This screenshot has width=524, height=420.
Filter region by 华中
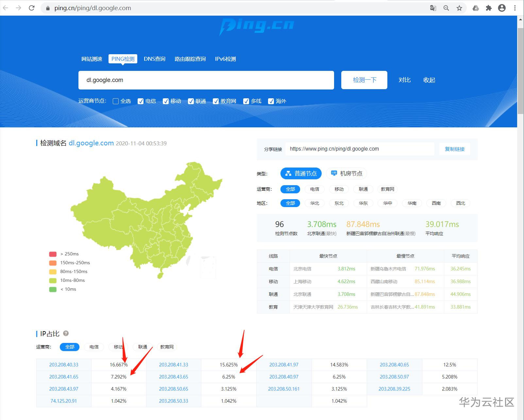coord(388,203)
